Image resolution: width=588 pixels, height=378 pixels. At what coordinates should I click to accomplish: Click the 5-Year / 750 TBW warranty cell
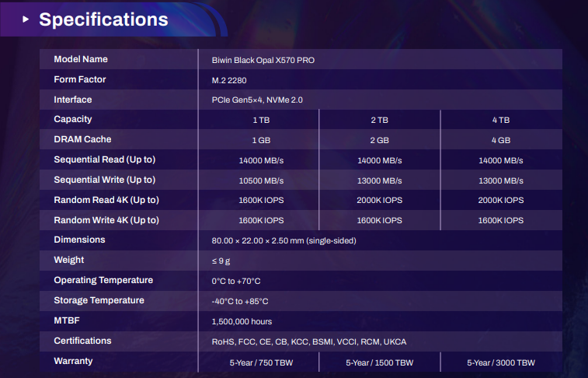pyautogui.click(x=261, y=362)
